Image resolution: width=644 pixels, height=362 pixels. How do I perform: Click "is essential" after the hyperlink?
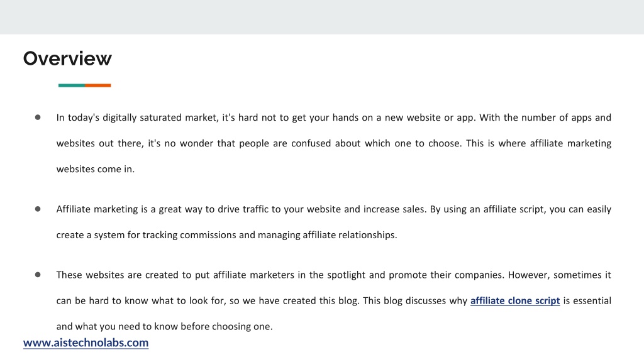tap(587, 301)
